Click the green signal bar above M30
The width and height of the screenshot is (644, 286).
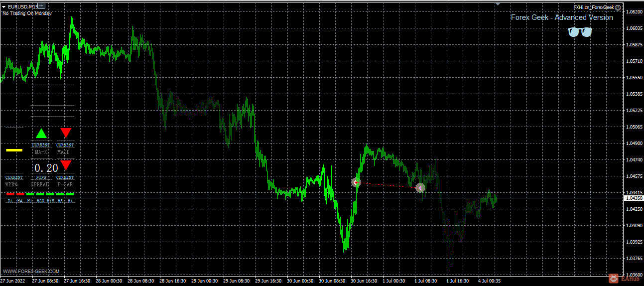click(40, 193)
